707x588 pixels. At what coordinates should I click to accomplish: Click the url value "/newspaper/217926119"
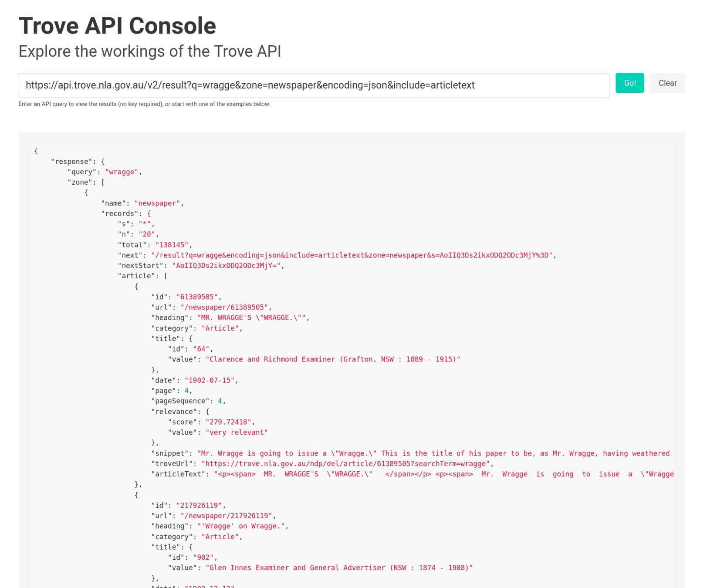pyautogui.click(x=226, y=516)
